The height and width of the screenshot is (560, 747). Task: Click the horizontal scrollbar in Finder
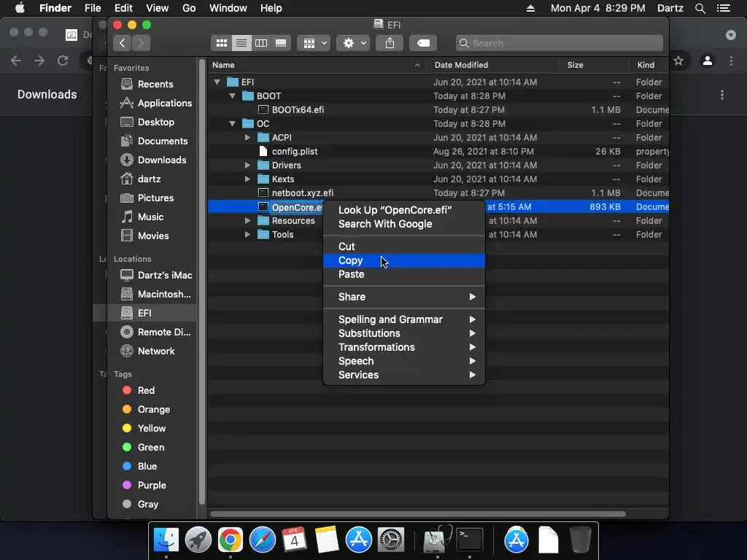[418, 514]
